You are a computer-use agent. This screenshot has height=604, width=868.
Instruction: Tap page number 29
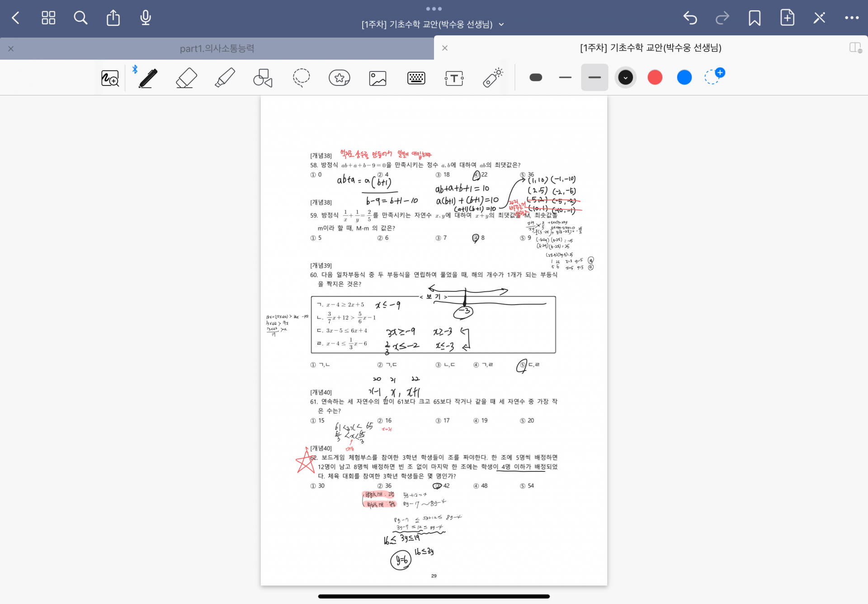pyautogui.click(x=434, y=576)
